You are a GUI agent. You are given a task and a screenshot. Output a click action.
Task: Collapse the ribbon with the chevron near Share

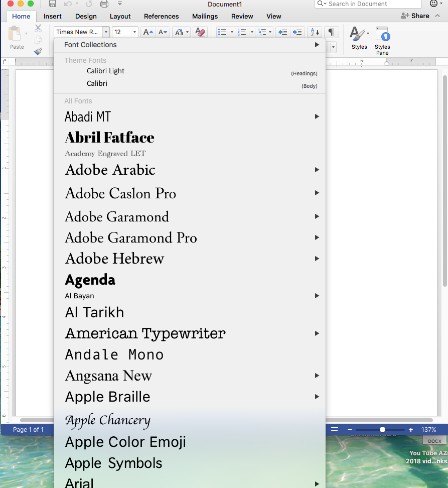tap(437, 16)
